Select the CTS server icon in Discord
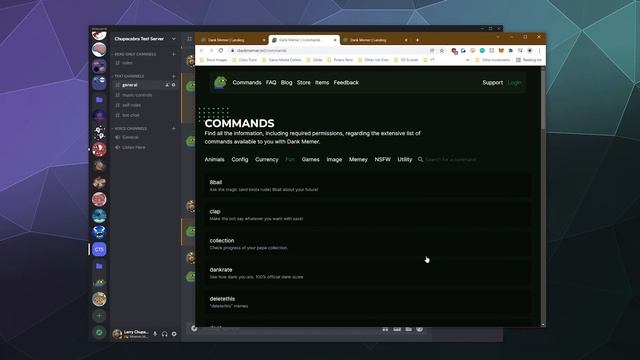 [99, 249]
